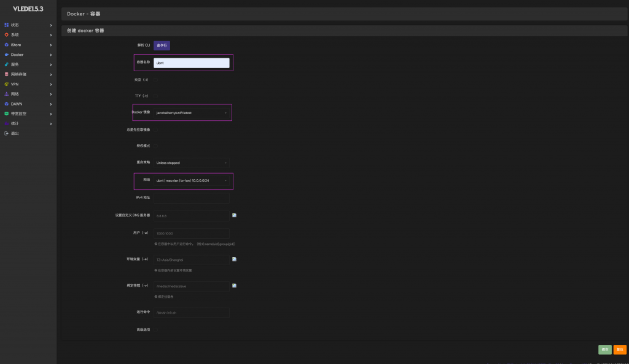The image size is (629, 364).
Task: Open the 网络 macvlan network dropdown
Action: pyautogui.click(x=192, y=181)
